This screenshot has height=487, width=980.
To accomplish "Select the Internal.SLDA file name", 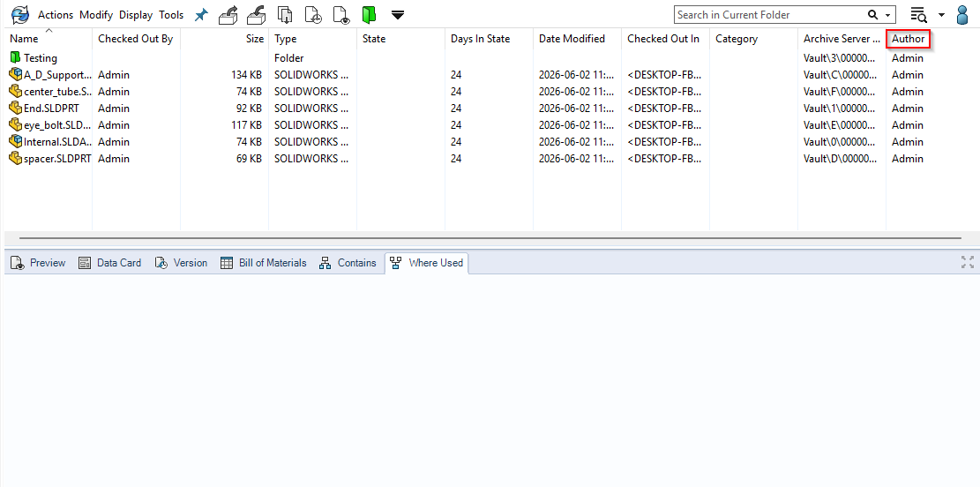I will (x=57, y=143).
